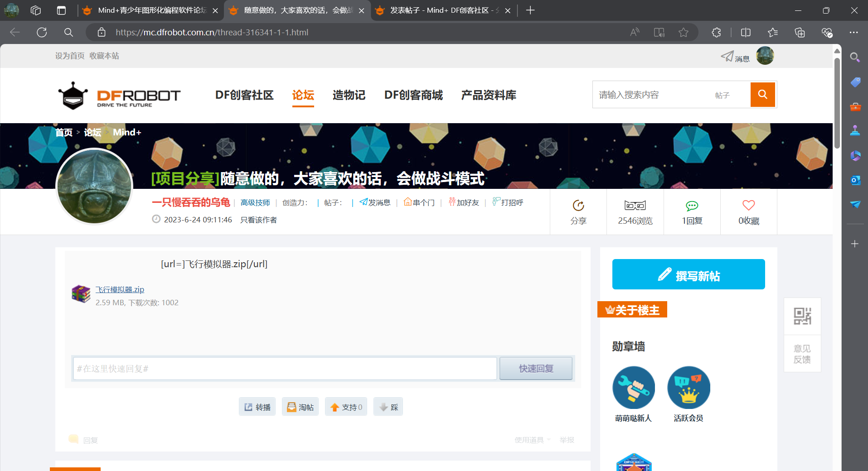Click the 首页 breadcrumb link

64,132
